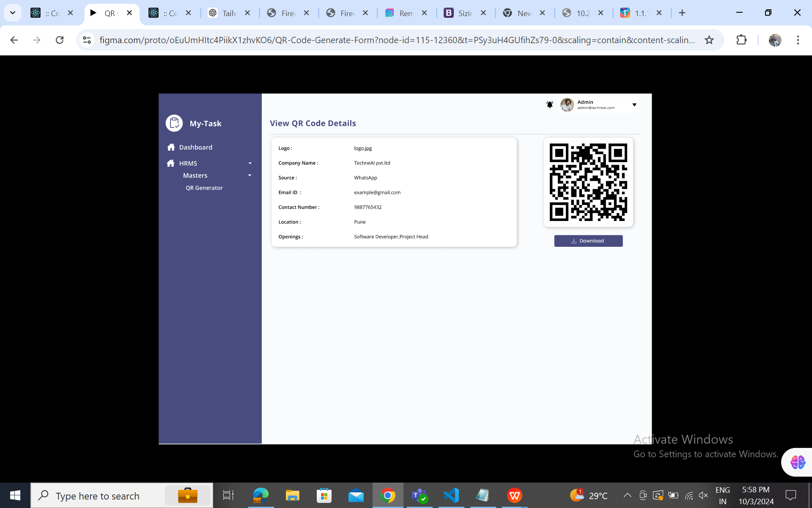The height and width of the screenshot is (508, 812).
Task: Click the TechneAI pvt.ltd company name
Action: (372, 163)
